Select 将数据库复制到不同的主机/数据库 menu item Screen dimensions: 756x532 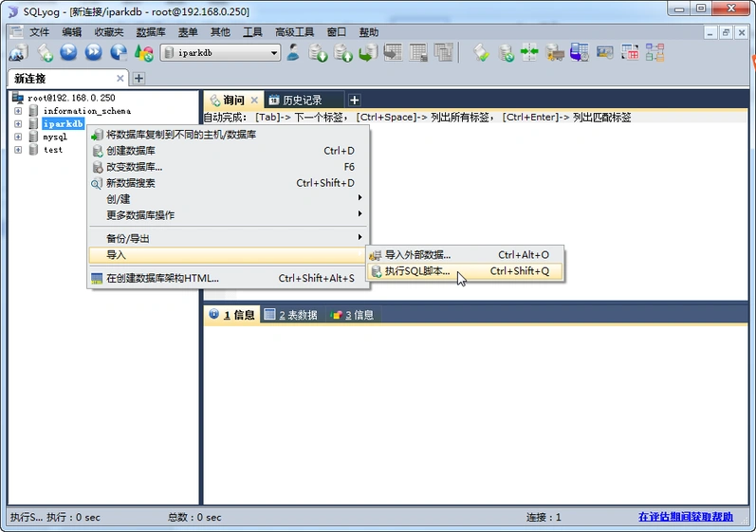228,135
